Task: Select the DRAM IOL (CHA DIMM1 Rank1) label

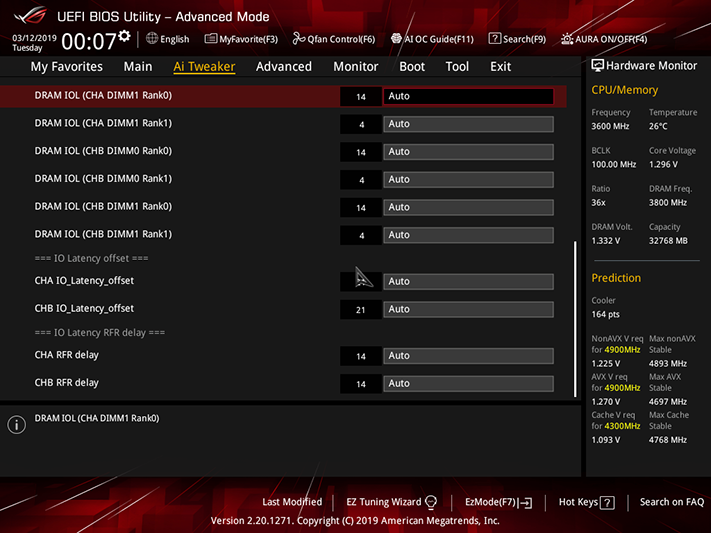Action: 103,123
